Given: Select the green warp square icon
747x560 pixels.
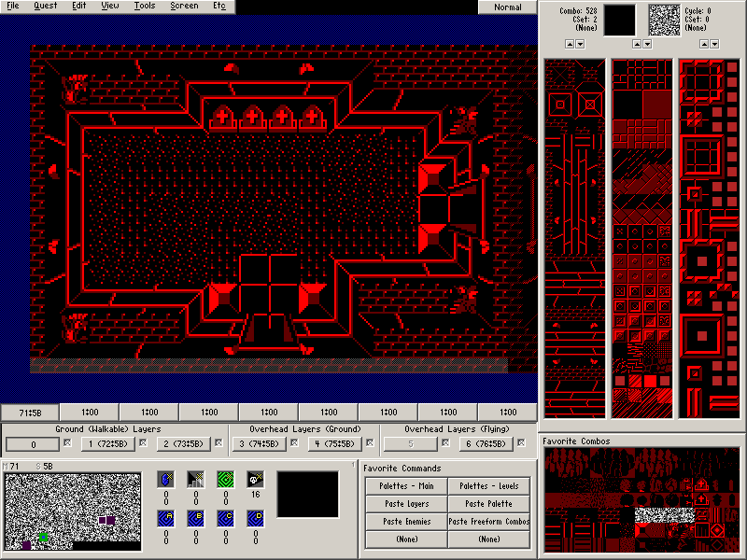Looking at the screenshot, I should click(x=226, y=480).
